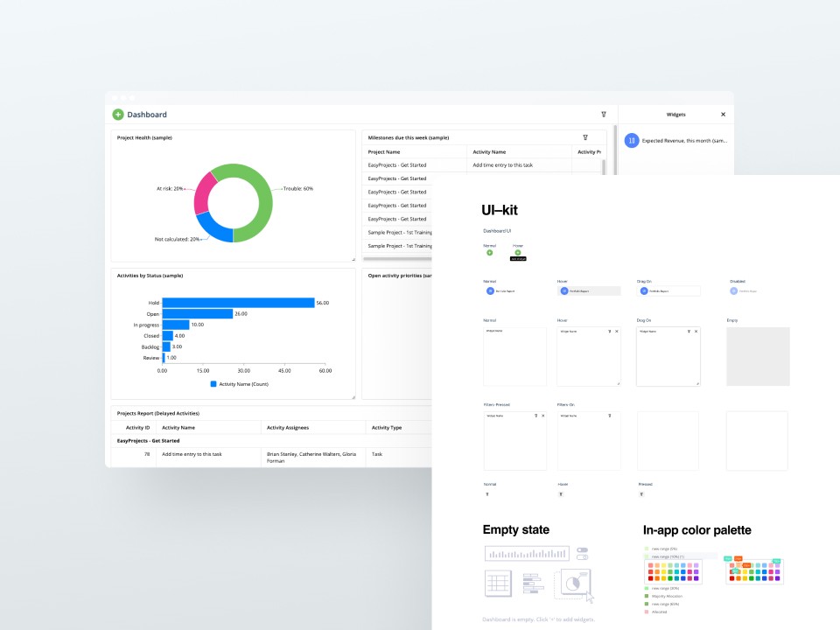Image resolution: width=840 pixels, height=630 pixels.
Task: Click the Activity ID column header
Action: [137, 428]
